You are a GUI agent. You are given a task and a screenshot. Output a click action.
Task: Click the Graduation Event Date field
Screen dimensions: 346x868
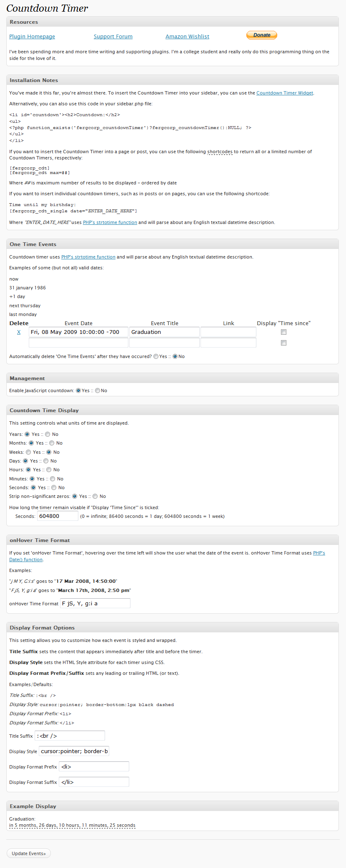(78, 332)
